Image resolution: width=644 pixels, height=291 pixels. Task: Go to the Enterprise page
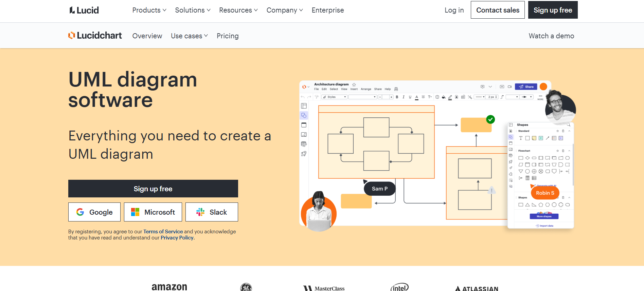click(x=328, y=10)
